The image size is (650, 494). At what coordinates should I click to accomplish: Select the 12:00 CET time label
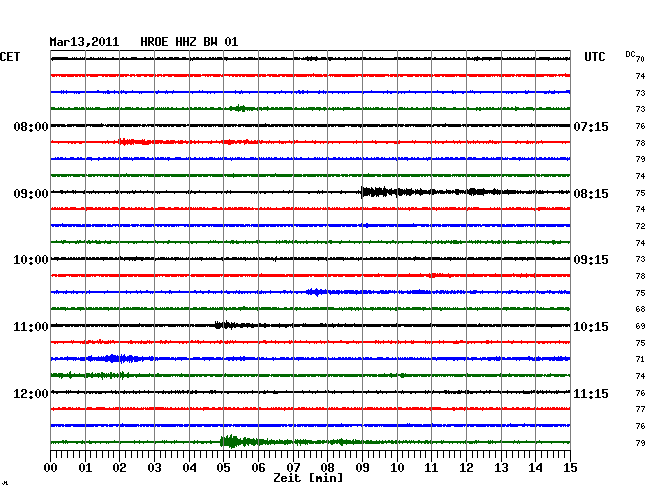point(31,394)
